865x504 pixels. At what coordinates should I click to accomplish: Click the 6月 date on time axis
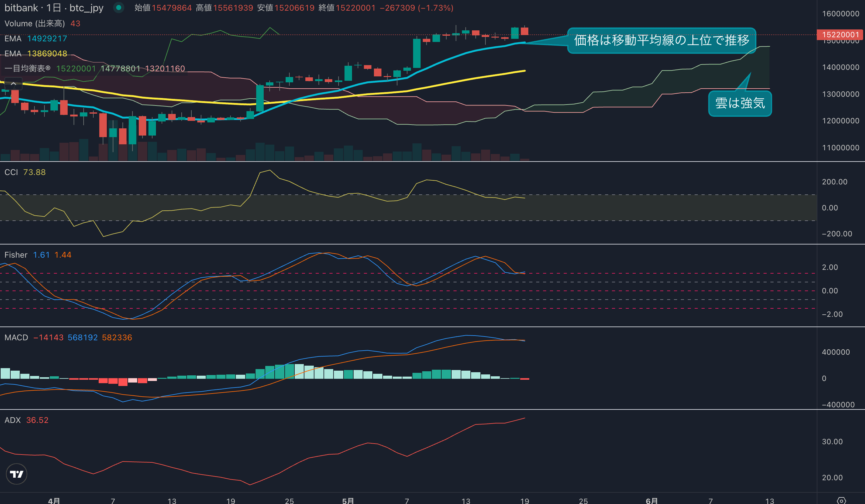tap(651, 501)
